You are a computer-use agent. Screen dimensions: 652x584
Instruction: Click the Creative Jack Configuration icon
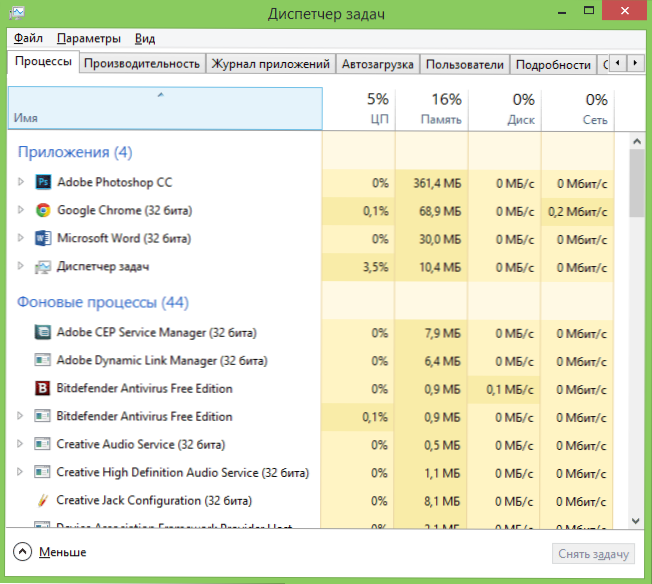[x=42, y=500]
